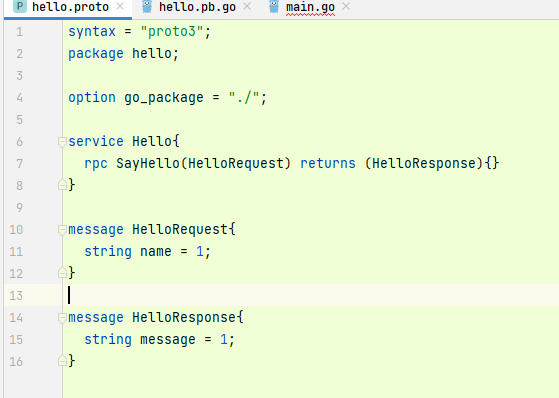Click line number 4 in the gutter
The height and width of the screenshot is (398, 559).
pyautogui.click(x=20, y=98)
